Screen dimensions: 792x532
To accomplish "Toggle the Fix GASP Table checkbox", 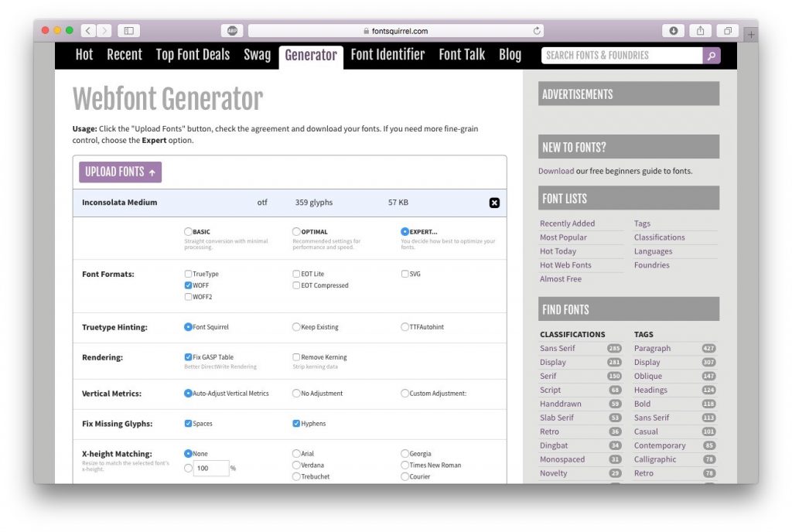I will [x=188, y=356].
